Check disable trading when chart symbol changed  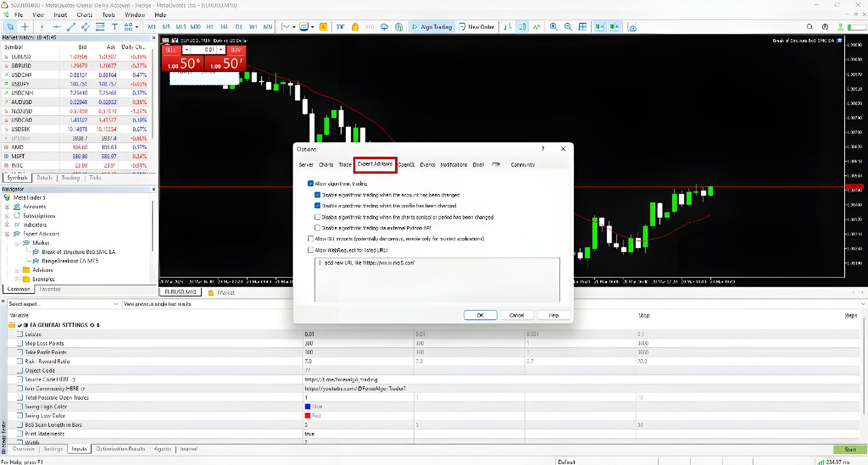click(317, 217)
